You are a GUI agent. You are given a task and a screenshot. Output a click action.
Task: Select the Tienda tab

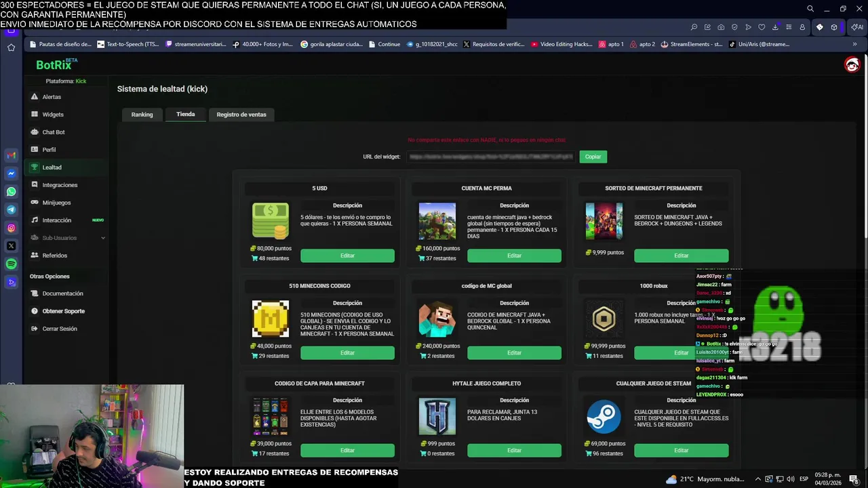[x=185, y=115]
